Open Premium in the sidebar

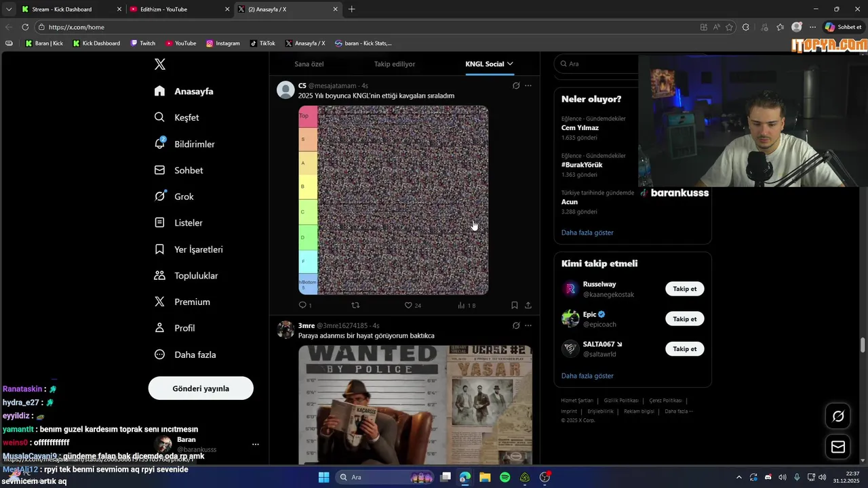click(x=182, y=302)
